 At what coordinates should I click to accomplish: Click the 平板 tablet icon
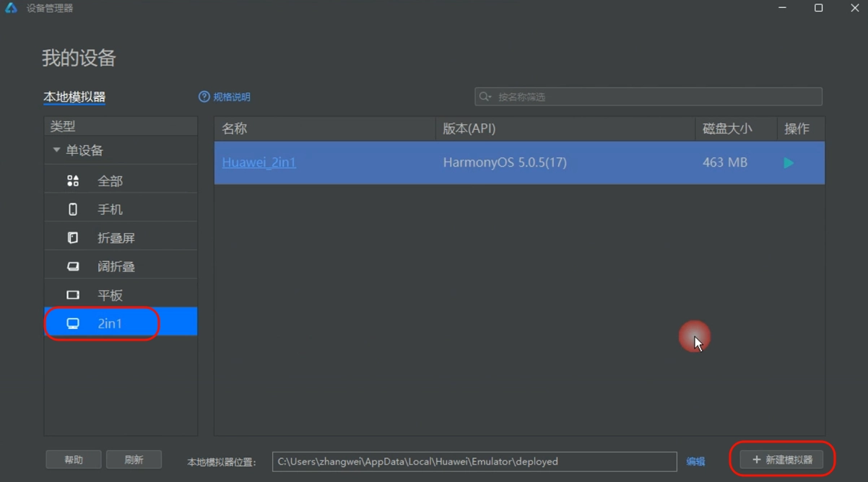(x=73, y=295)
